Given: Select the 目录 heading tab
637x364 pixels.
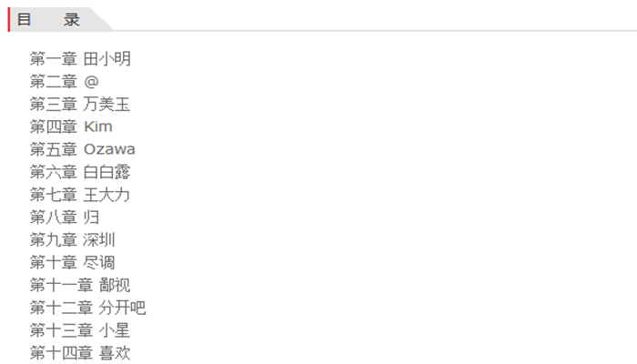Looking at the screenshot, I should pos(49,19).
